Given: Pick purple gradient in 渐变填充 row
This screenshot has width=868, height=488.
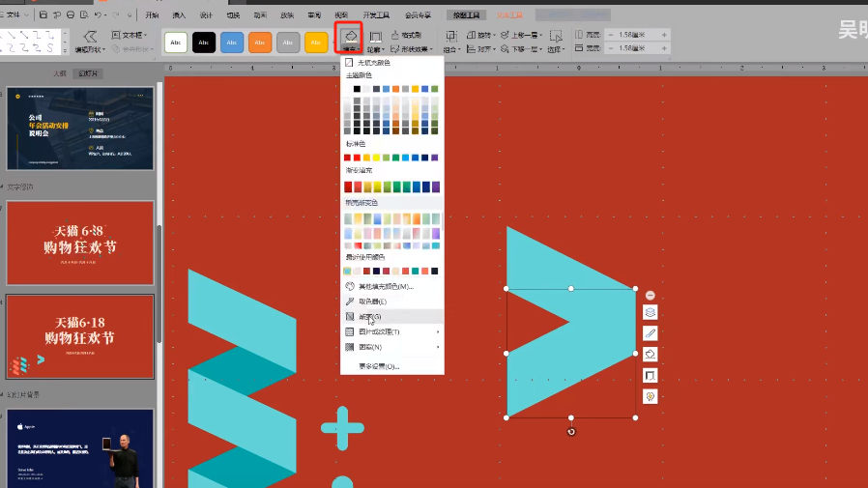Looking at the screenshot, I should tap(436, 187).
